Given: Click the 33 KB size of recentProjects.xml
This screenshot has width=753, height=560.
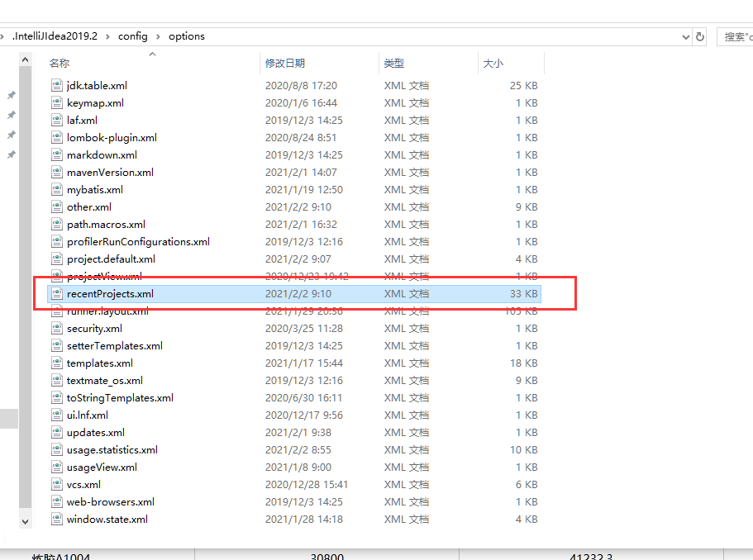Looking at the screenshot, I should pyautogui.click(x=523, y=294).
